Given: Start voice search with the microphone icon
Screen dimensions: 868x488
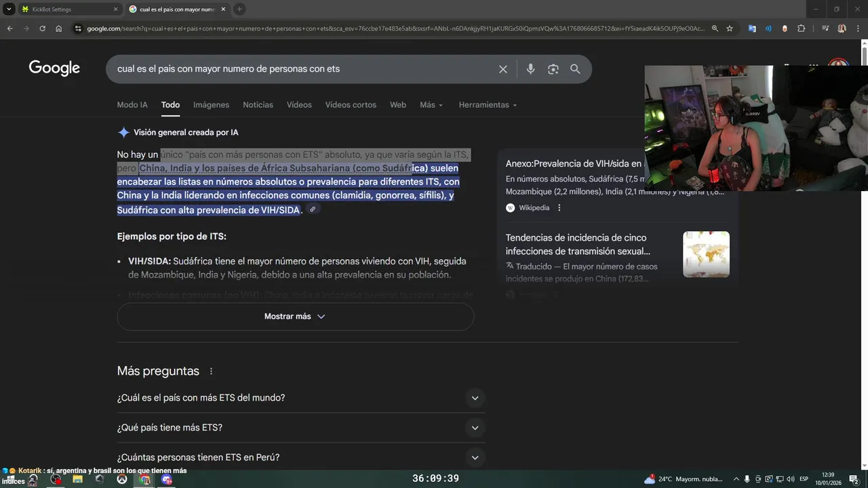Looking at the screenshot, I should [x=530, y=69].
